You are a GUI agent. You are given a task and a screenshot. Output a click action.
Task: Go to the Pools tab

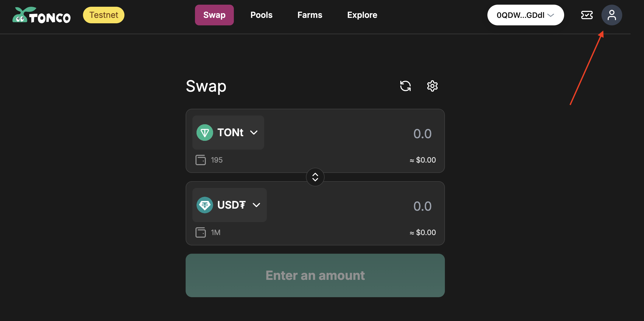pyautogui.click(x=261, y=15)
